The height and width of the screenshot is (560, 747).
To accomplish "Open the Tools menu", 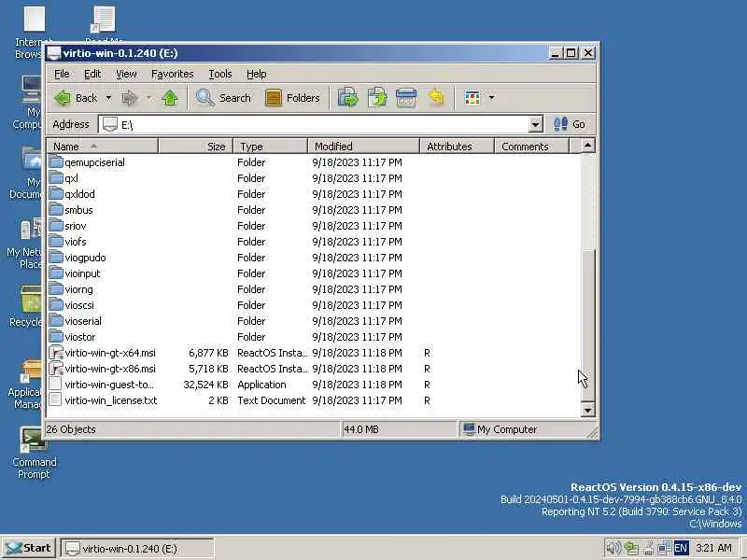I will pyautogui.click(x=220, y=74).
